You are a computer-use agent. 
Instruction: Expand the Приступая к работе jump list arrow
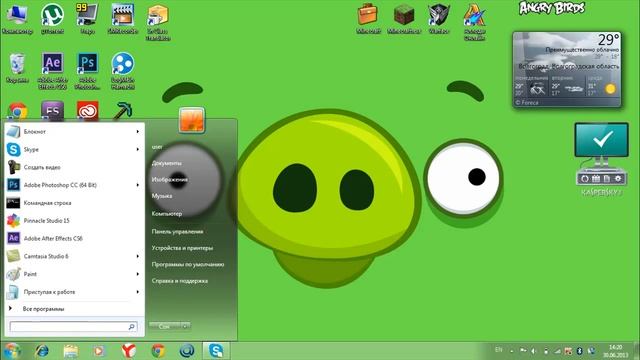pos(138,292)
